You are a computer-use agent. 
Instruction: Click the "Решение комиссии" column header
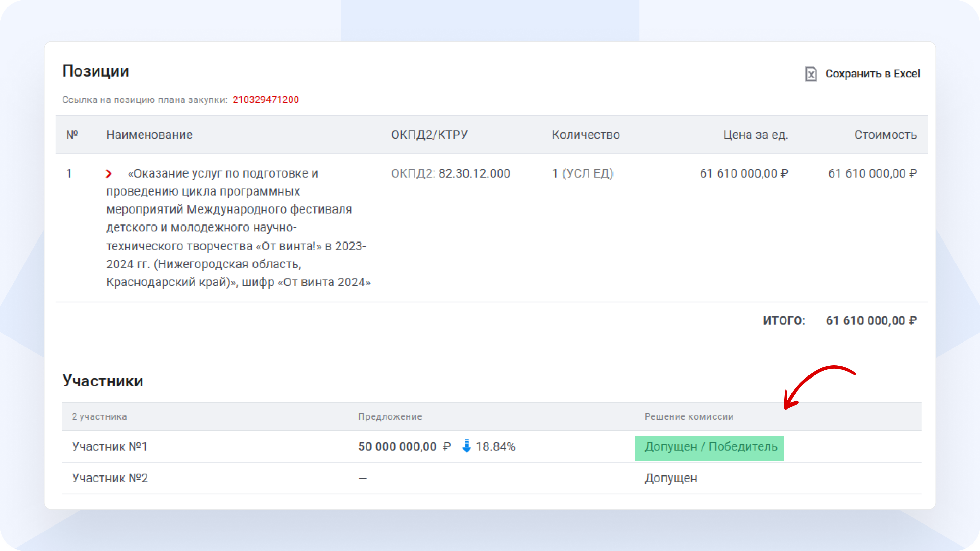pyautogui.click(x=689, y=416)
